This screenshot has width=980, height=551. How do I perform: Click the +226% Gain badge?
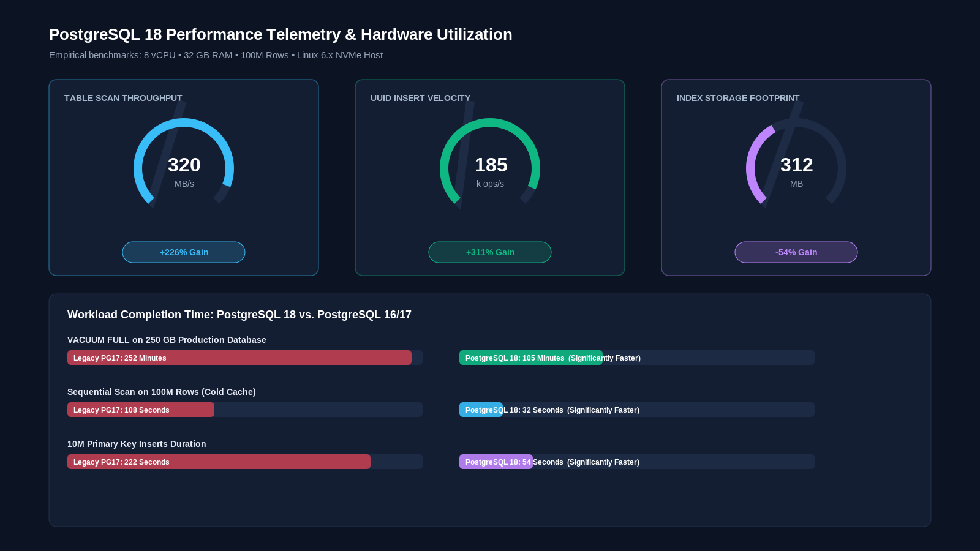coord(184,252)
